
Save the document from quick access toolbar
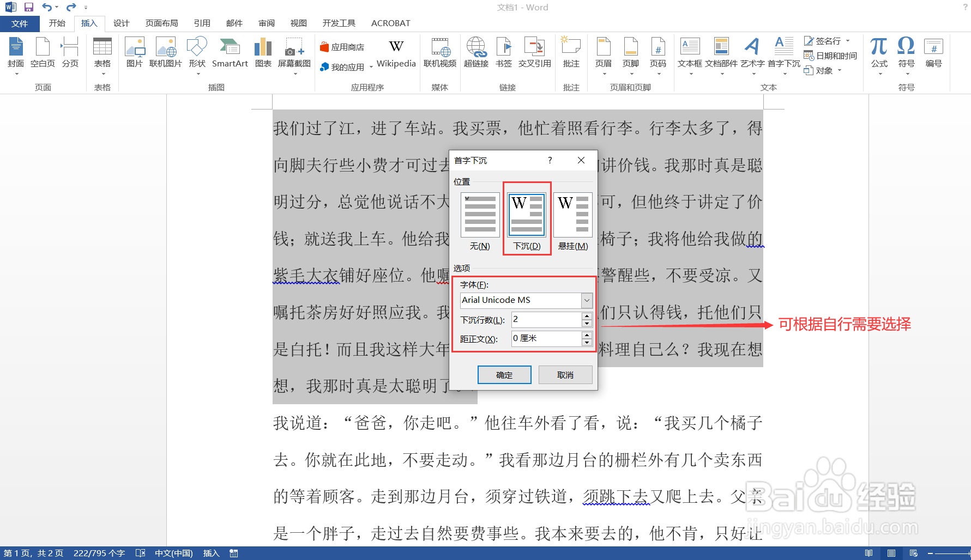pyautogui.click(x=29, y=7)
